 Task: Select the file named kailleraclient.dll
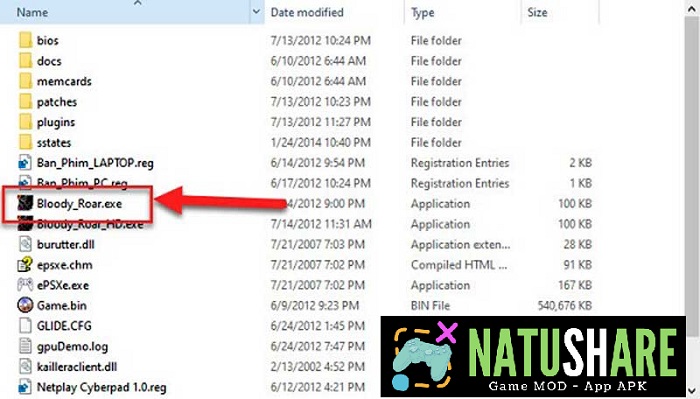point(77,367)
